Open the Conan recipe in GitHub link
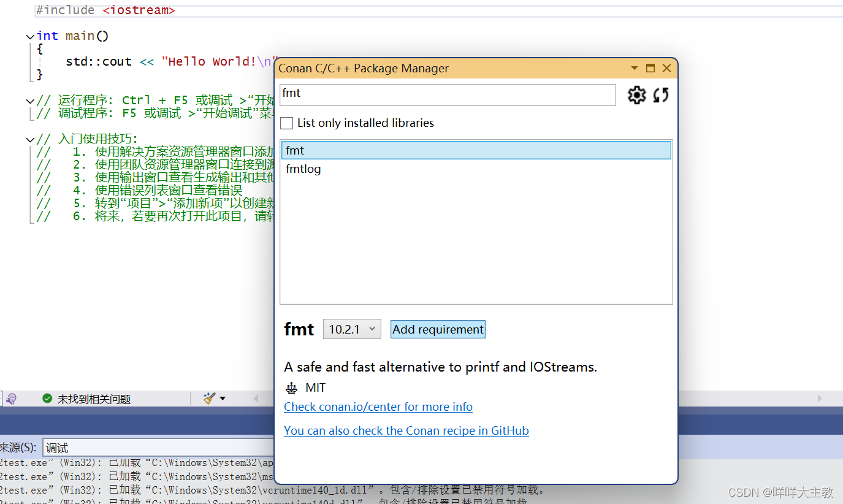 click(406, 430)
